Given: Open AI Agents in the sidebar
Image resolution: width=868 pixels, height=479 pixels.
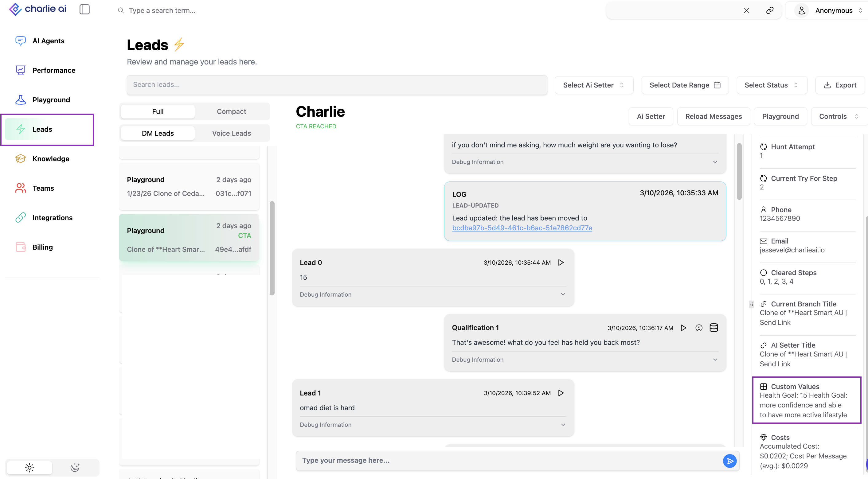Looking at the screenshot, I should coord(48,41).
